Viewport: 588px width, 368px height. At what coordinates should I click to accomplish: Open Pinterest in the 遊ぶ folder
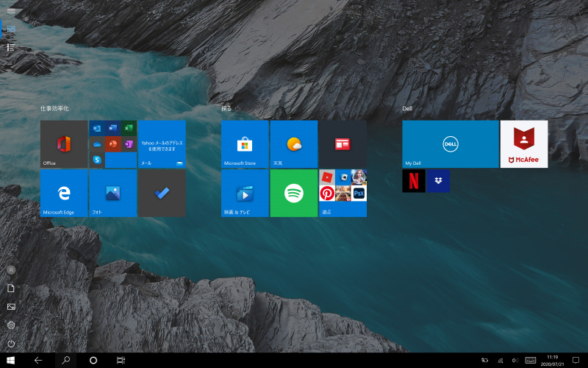(327, 194)
